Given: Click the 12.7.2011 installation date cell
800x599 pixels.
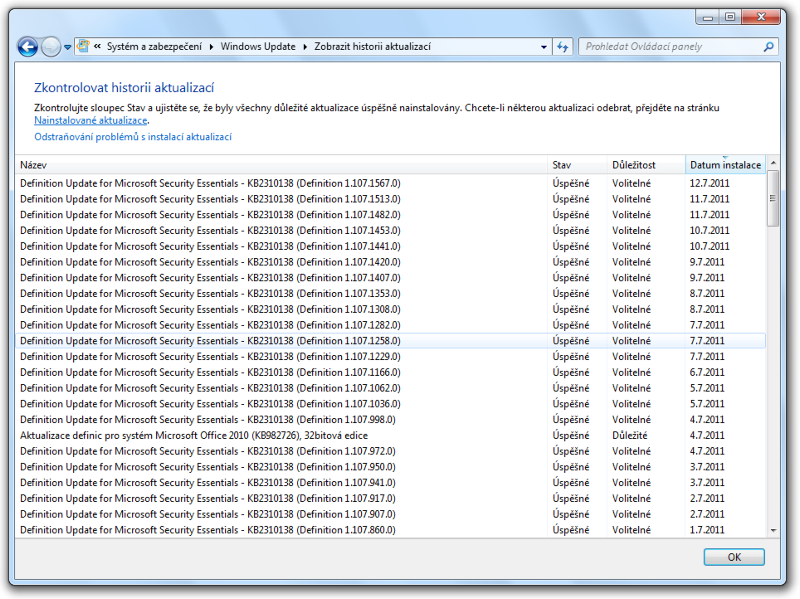Looking at the screenshot, I should pyautogui.click(x=709, y=183).
